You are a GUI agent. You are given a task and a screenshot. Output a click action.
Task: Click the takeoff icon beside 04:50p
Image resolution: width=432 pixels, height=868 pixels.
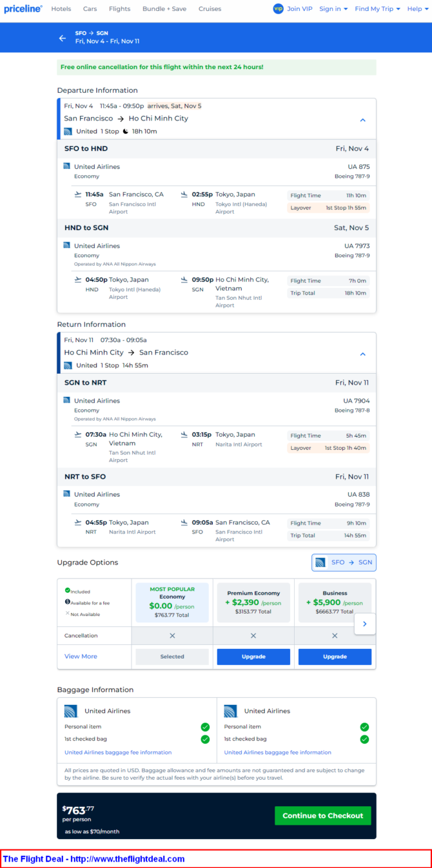pos(79,280)
